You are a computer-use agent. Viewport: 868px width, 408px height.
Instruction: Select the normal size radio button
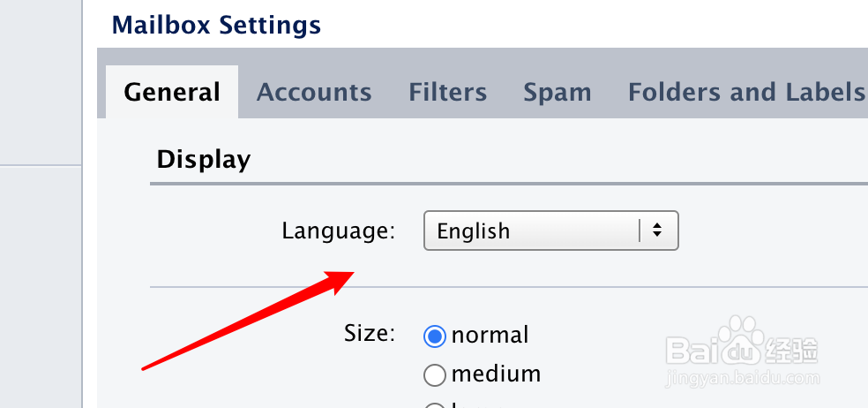pos(435,336)
